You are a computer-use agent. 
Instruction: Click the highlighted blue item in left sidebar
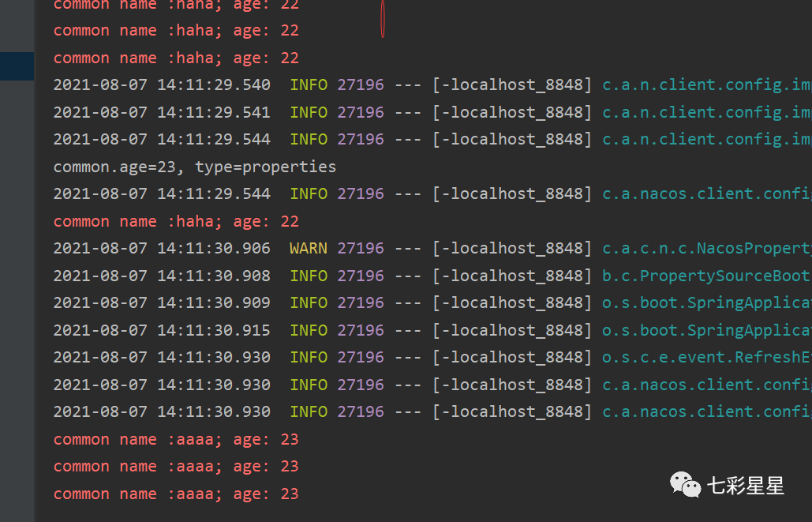coord(17,66)
